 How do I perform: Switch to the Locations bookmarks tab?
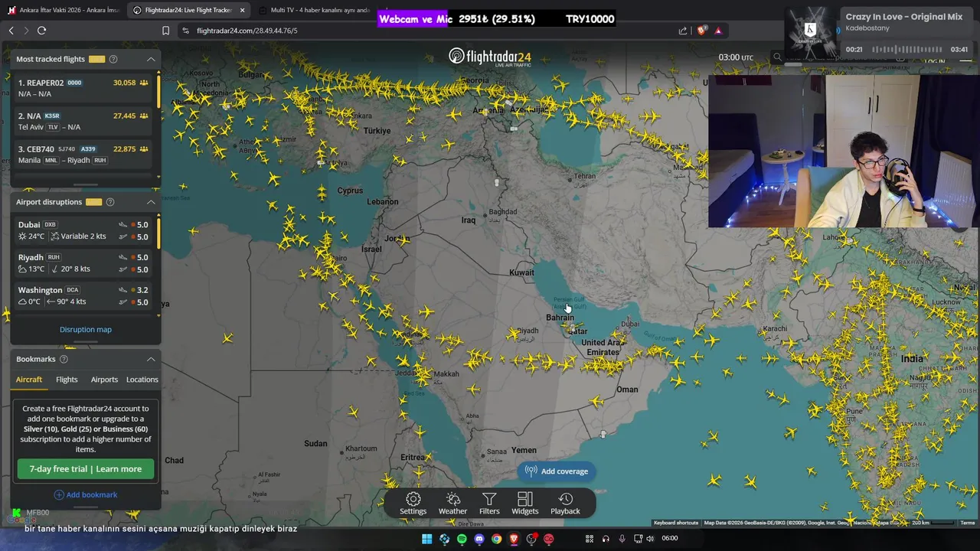(x=142, y=380)
